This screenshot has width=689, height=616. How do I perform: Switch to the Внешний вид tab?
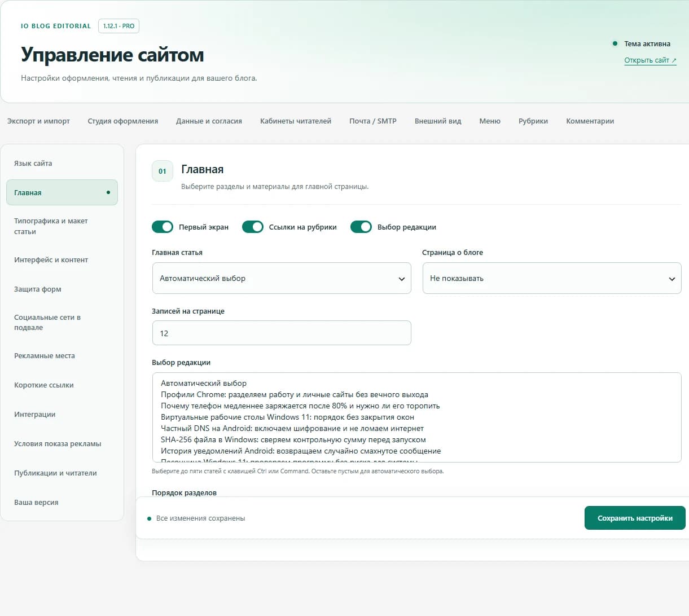click(438, 121)
